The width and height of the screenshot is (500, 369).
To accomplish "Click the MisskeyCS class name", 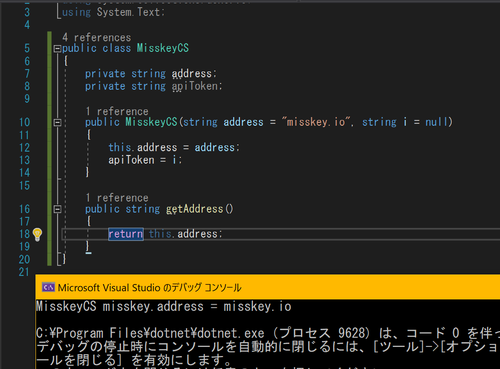I will coord(163,48).
